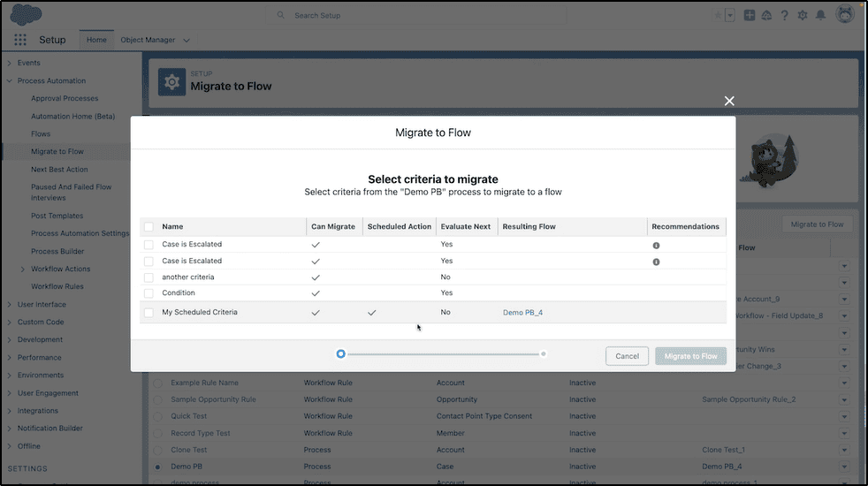Viewport: 868px width, 486px height.
Task: Close the Migrate to Flow dialog
Action: click(729, 101)
